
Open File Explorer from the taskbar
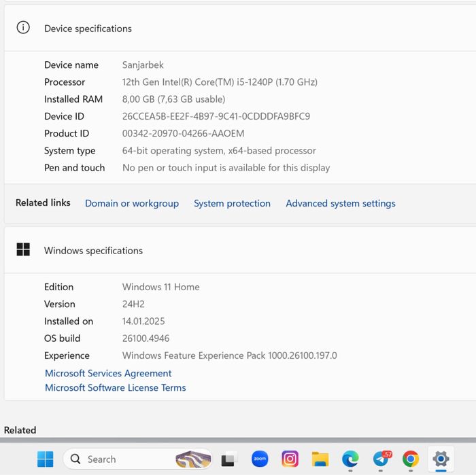pos(320,459)
